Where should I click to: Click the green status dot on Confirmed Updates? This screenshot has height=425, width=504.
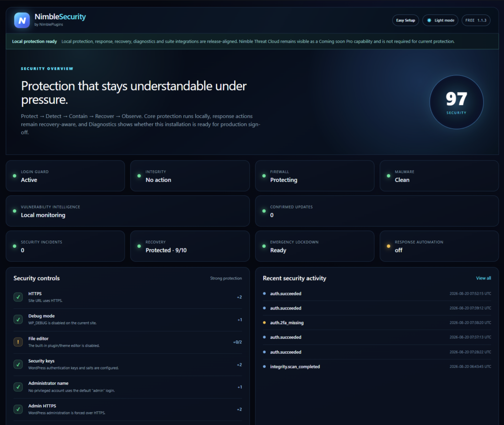pyautogui.click(x=264, y=211)
